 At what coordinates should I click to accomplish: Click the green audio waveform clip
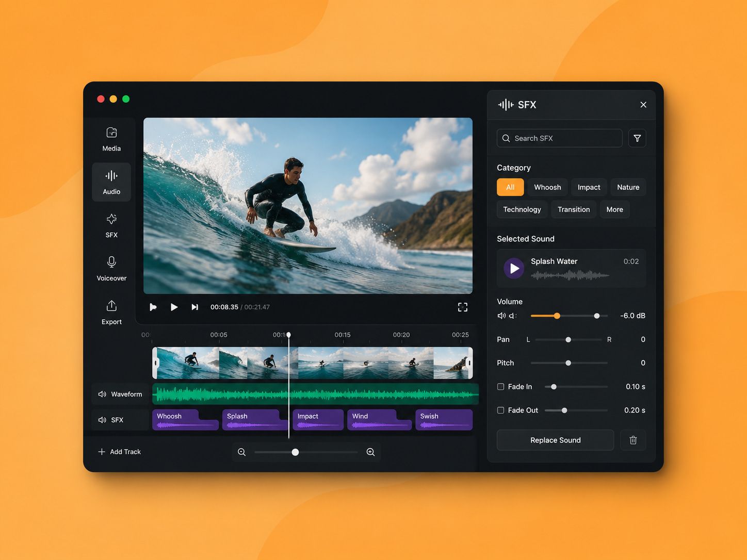click(x=315, y=394)
